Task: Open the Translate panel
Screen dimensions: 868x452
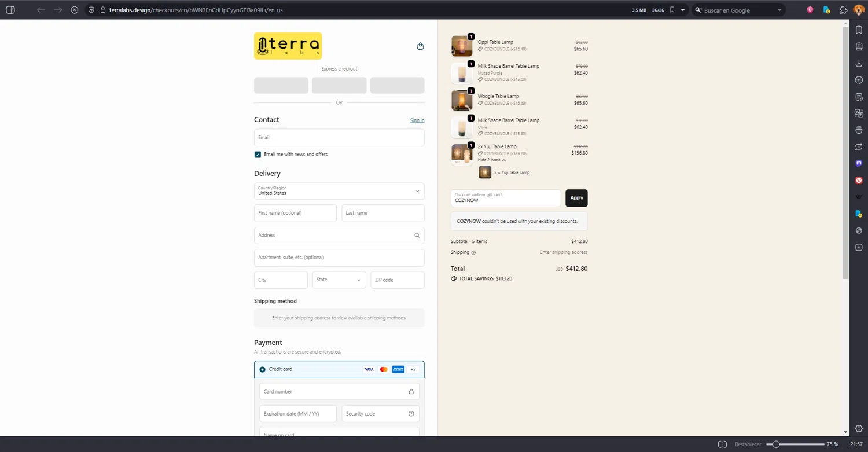Action: tap(859, 113)
